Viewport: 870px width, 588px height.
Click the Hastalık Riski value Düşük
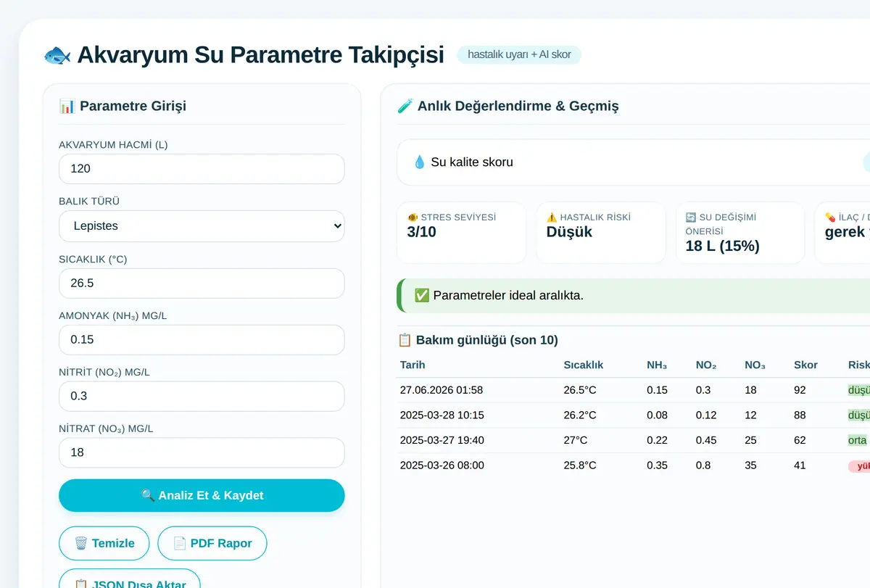569,232
